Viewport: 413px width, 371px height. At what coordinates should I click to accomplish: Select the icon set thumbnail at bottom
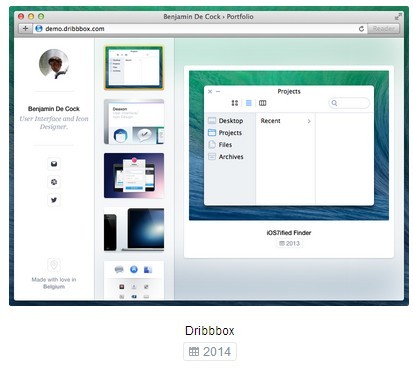pos(134,280)
